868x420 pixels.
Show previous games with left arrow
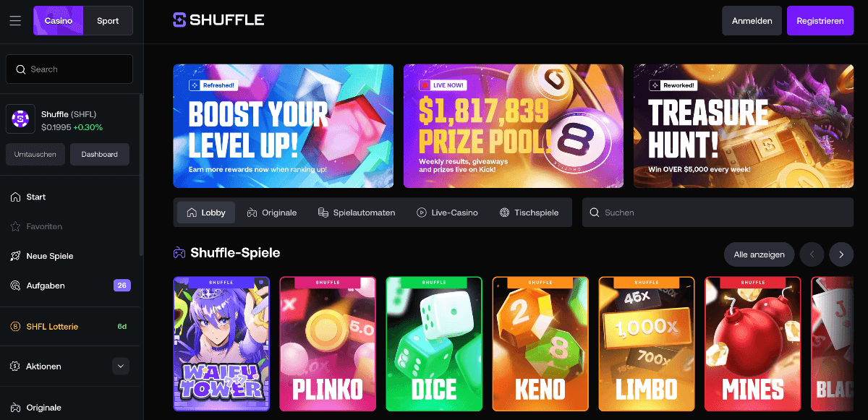point(812,254)
